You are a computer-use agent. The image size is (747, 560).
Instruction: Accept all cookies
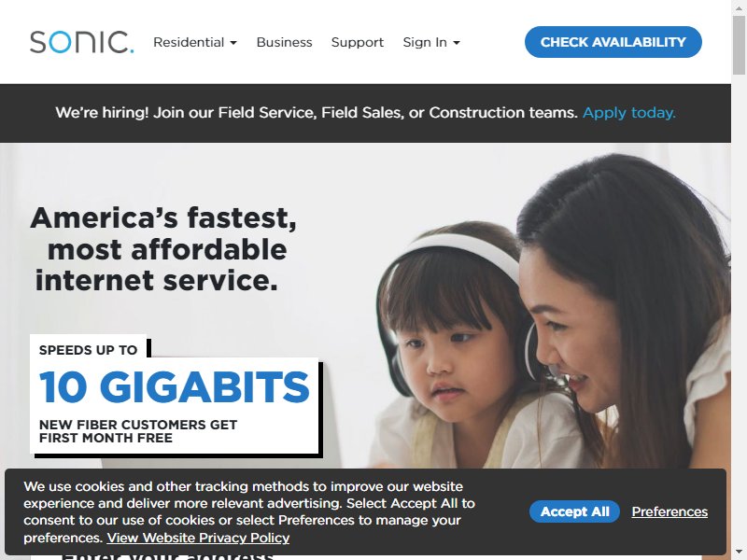coord(574,511)
